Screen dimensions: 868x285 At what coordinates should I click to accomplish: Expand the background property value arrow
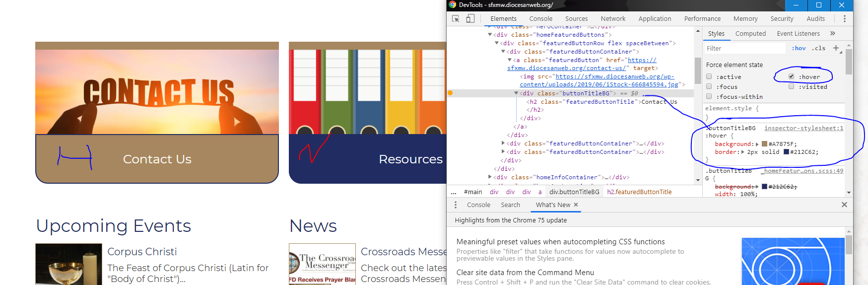757,144
